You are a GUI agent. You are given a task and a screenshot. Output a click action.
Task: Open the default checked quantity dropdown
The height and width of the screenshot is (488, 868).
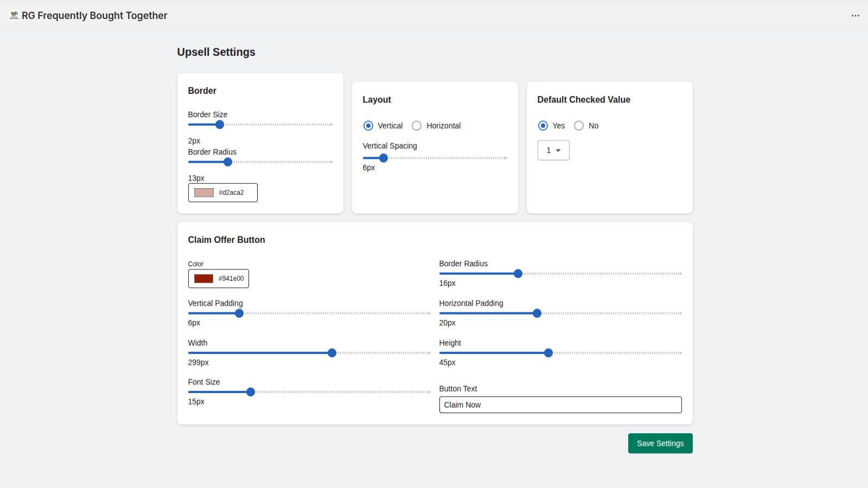coord(553,150)
